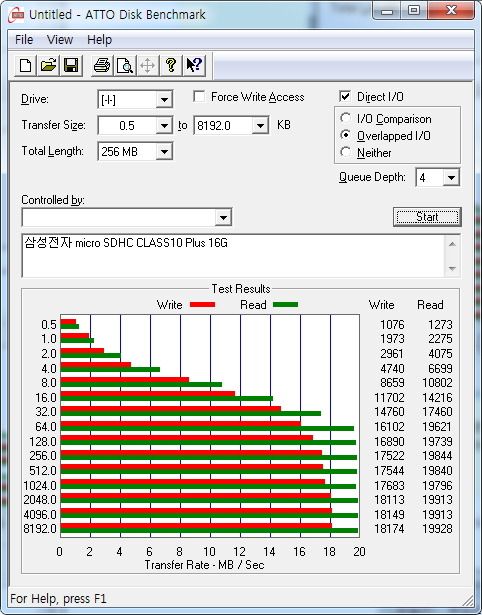Expand Total Length 256 MB dropdown

tap(164, 152)
